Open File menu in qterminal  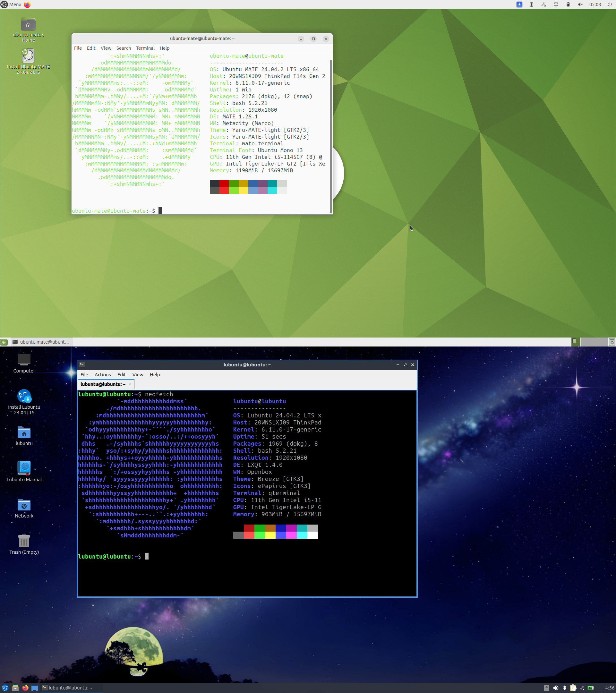84,375
